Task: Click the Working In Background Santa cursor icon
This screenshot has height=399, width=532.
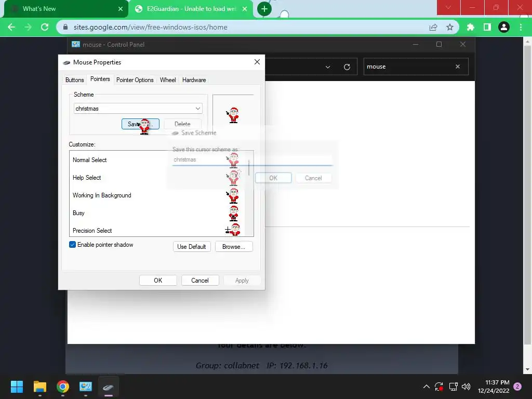Action: 233,196
